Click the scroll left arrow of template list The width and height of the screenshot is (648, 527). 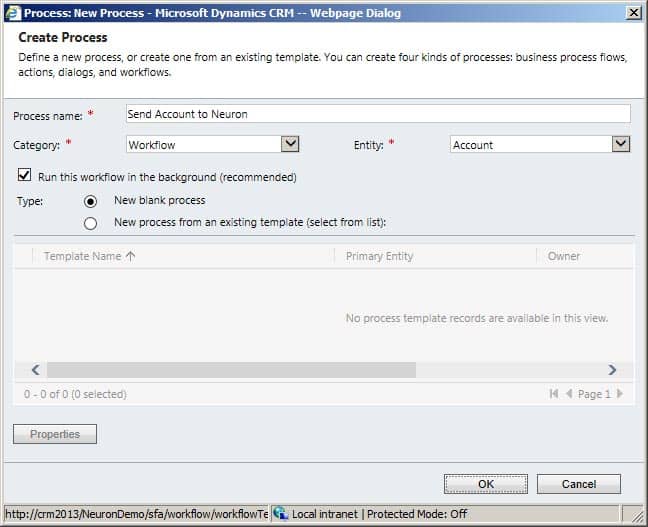[x=36, y=370]
